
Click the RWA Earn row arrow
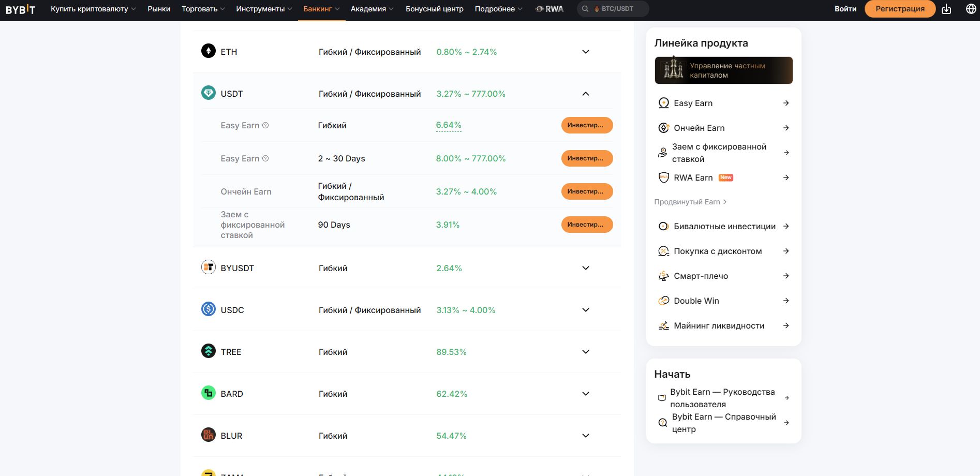[x=786, y=177]
